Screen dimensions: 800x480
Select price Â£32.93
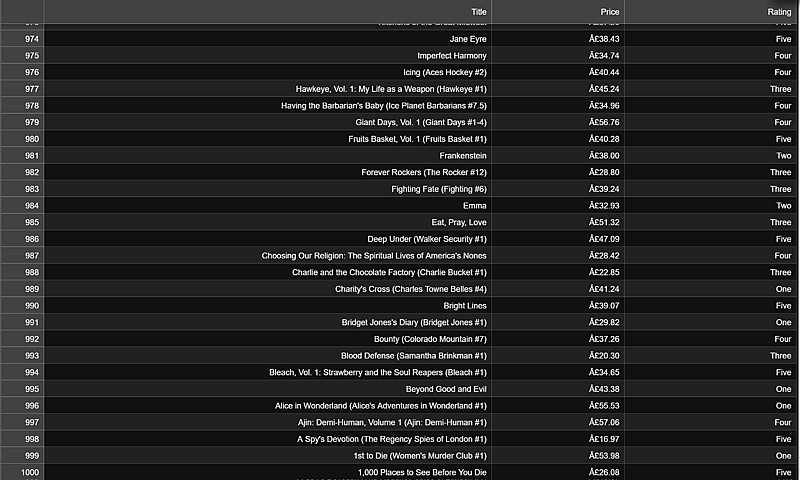558,206
